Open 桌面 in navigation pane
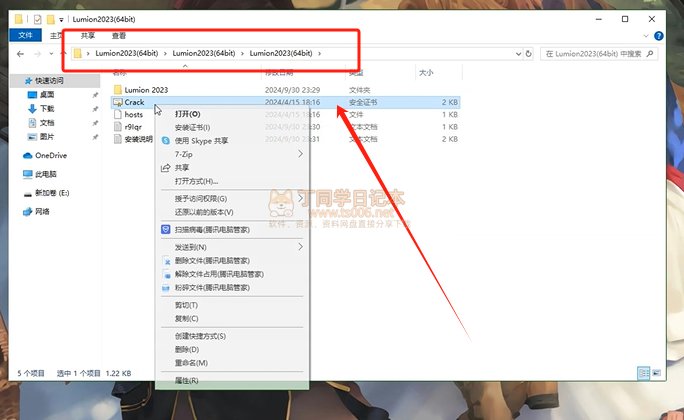 [47, 95]
